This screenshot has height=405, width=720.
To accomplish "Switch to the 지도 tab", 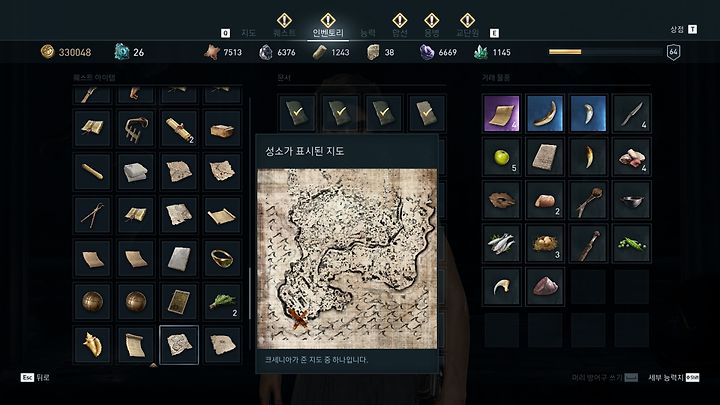I will tap(248, 33).
